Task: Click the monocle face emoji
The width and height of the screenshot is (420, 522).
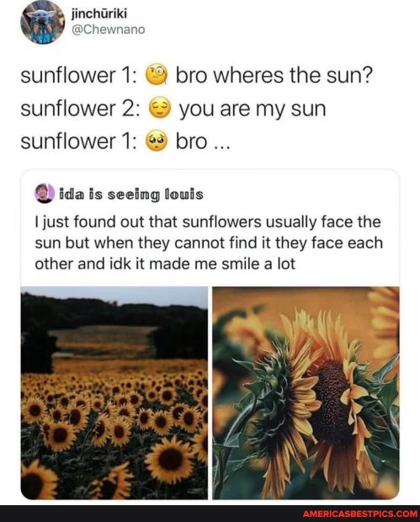Action: pyautogui.click(x=157, y=73)
